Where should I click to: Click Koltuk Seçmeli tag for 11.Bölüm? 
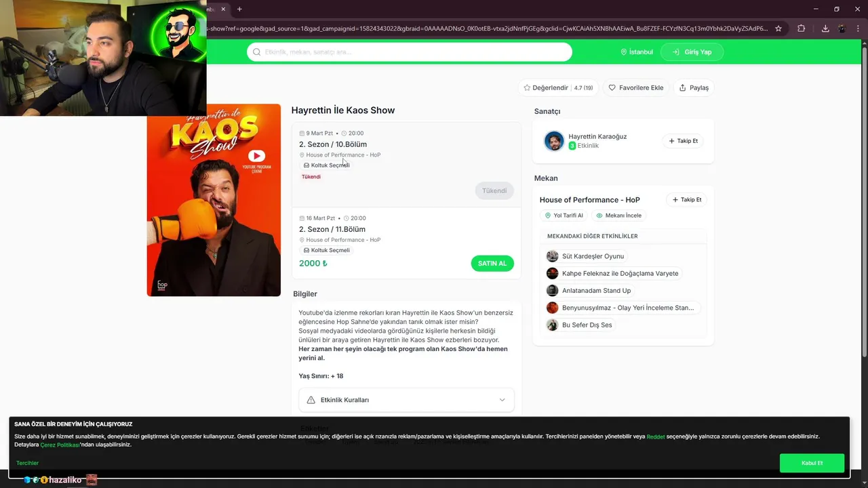pos(327,250)
